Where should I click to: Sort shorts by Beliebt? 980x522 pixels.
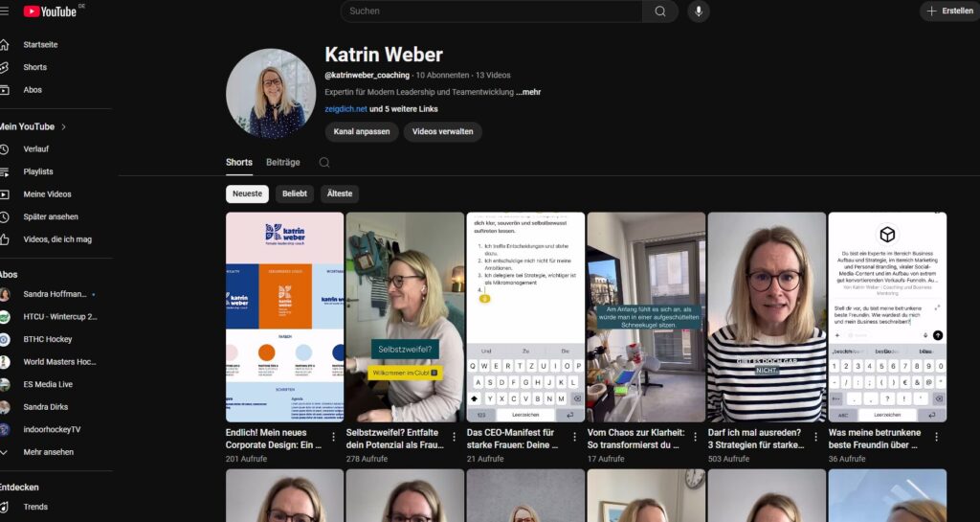click(295, 193)
